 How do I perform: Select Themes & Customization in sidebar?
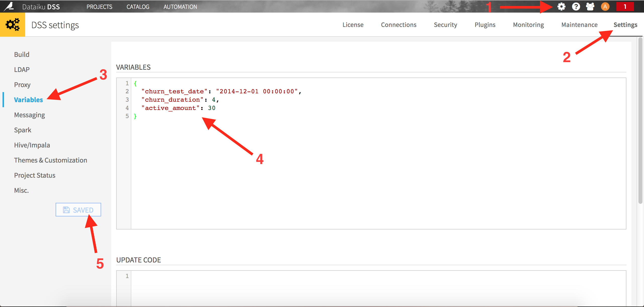tap(51, 160)
